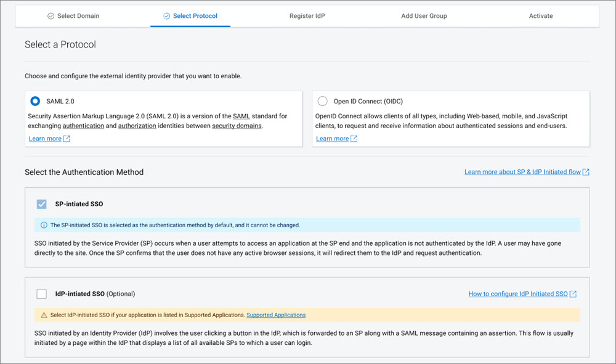Click external link icon beside OIDC Learn more
This screenshot has width=616, height=364.
[352, 139]
